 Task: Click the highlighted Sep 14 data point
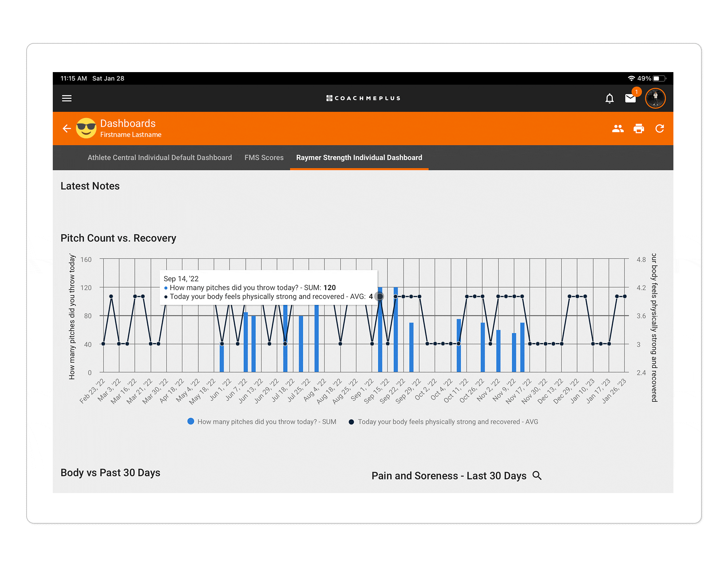tap(380, 296)
